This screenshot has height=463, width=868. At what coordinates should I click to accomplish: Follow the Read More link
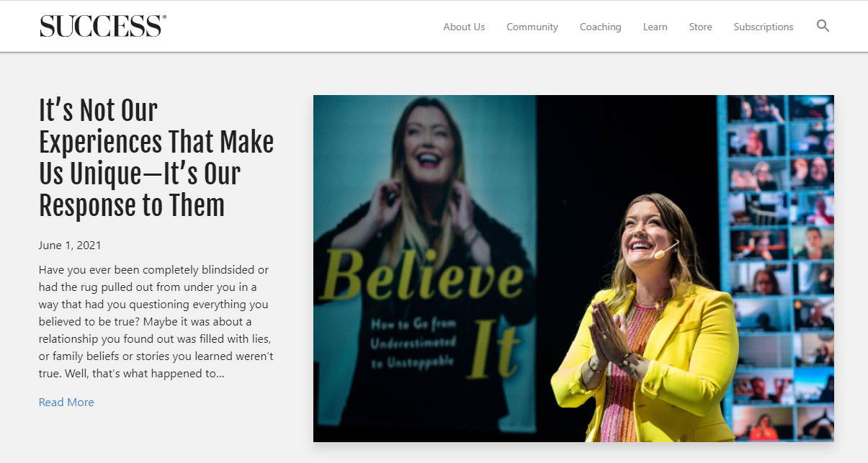pyautogui.click(x=66, y=403)
